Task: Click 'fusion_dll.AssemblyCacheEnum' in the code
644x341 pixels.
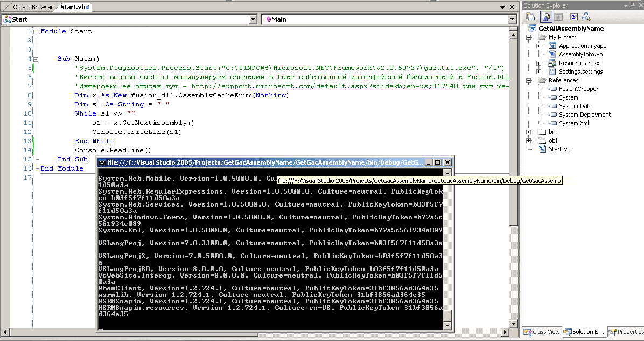Action: pos(192,95)
